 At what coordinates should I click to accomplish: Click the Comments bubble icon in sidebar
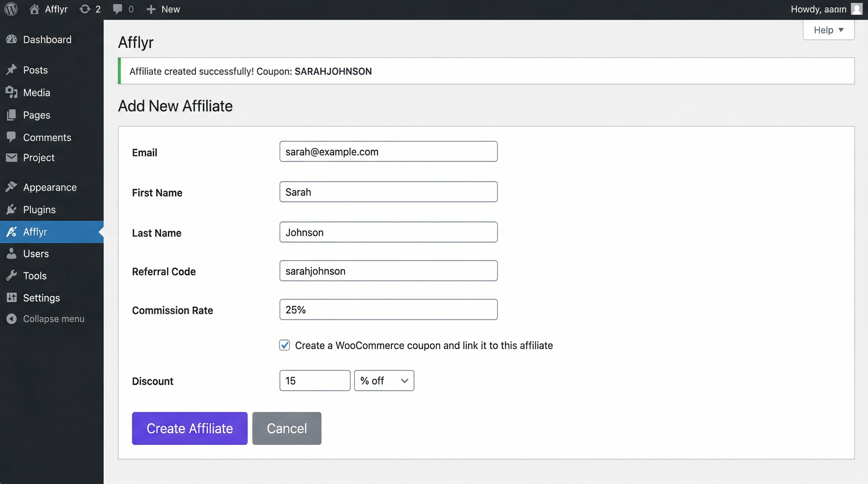(x=11, y=137)
